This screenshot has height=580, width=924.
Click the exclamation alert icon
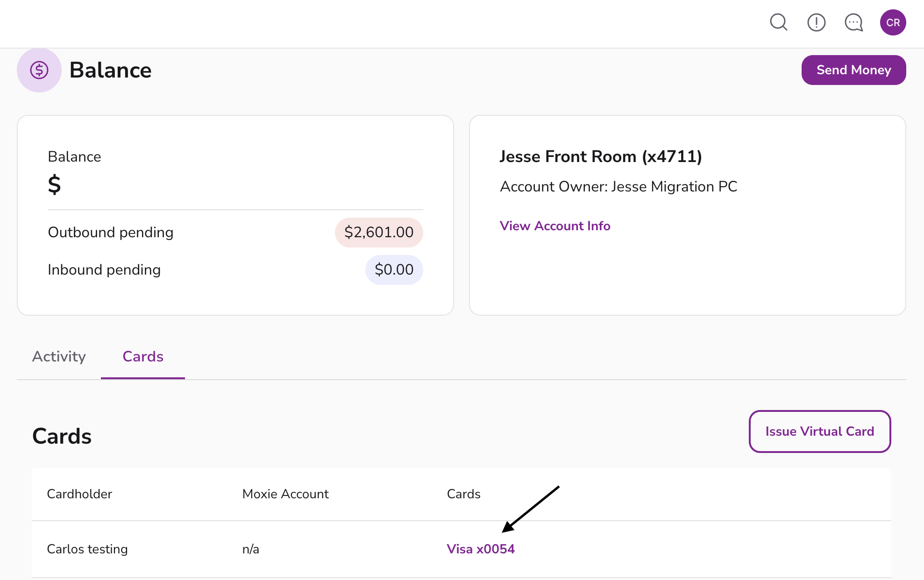pos(816,22)
